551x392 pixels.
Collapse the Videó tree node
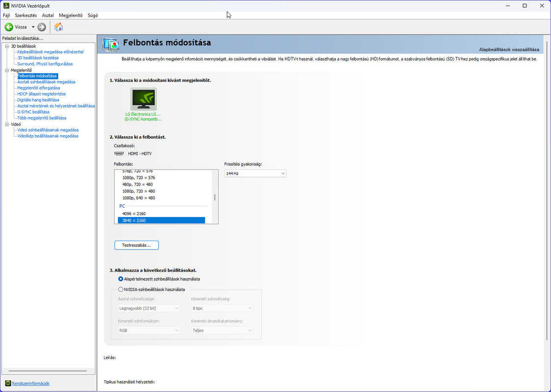[7, 124]
